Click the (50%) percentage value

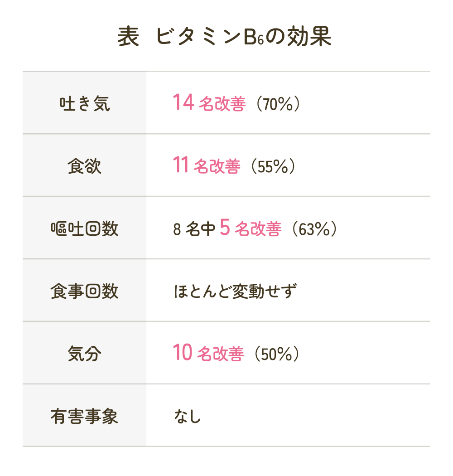[x=276, y=355]
